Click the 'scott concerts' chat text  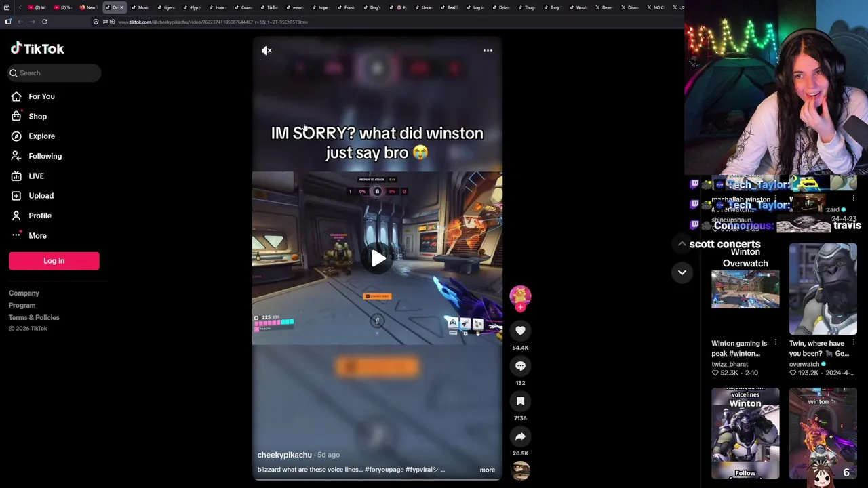tap(725, 244)
